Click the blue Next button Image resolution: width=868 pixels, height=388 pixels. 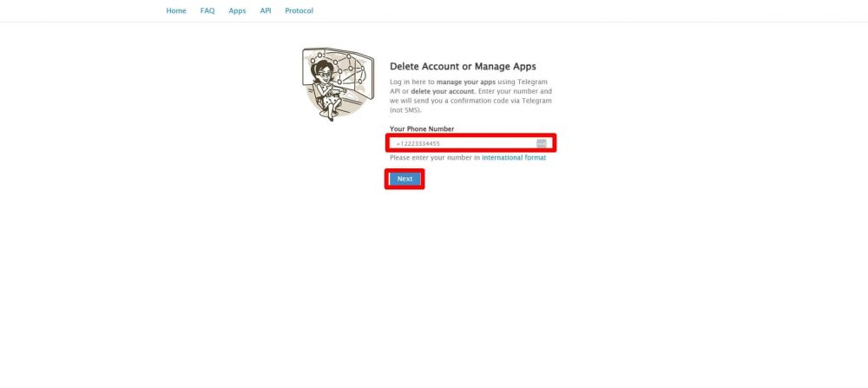[404, 179]
